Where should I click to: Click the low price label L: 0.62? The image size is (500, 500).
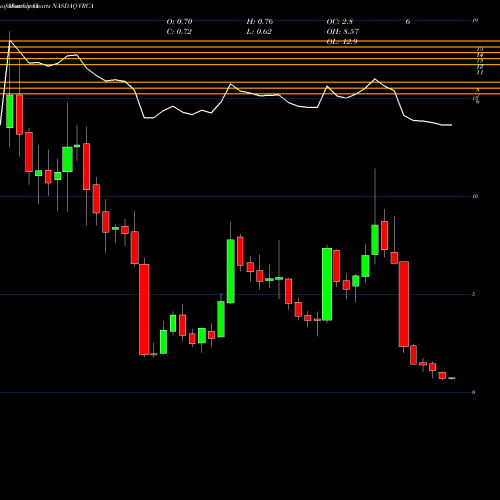259,32
